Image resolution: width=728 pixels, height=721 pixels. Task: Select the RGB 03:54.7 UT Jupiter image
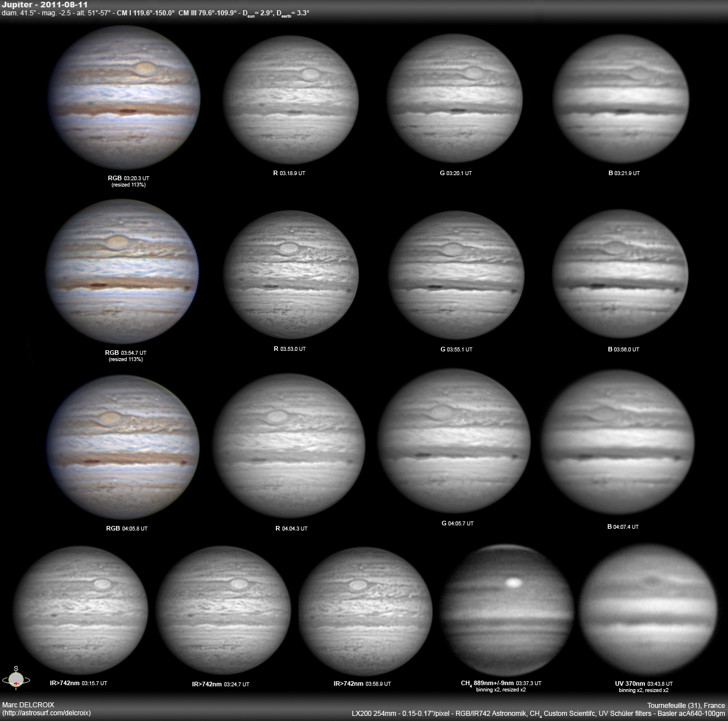(x=122, y=272)
